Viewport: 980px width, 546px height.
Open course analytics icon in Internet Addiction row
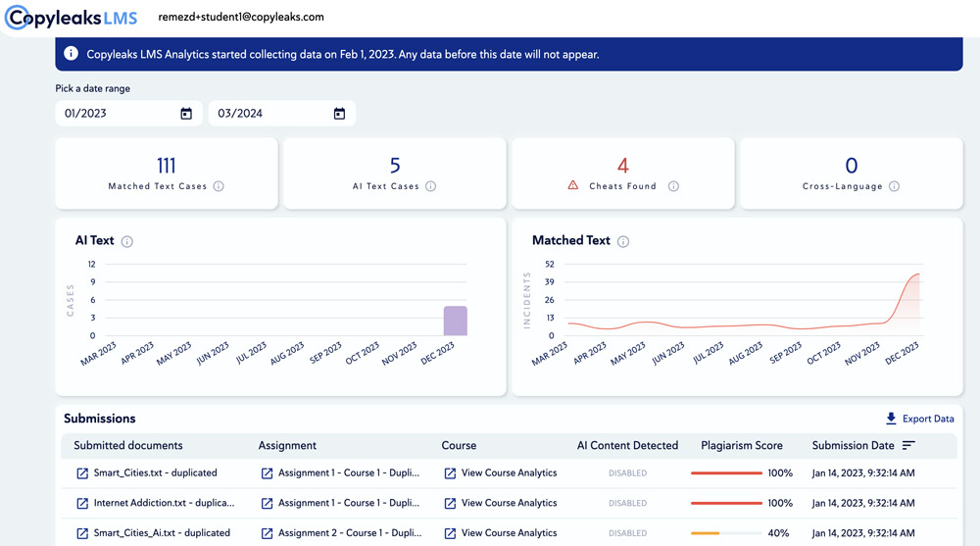(450, 504)
